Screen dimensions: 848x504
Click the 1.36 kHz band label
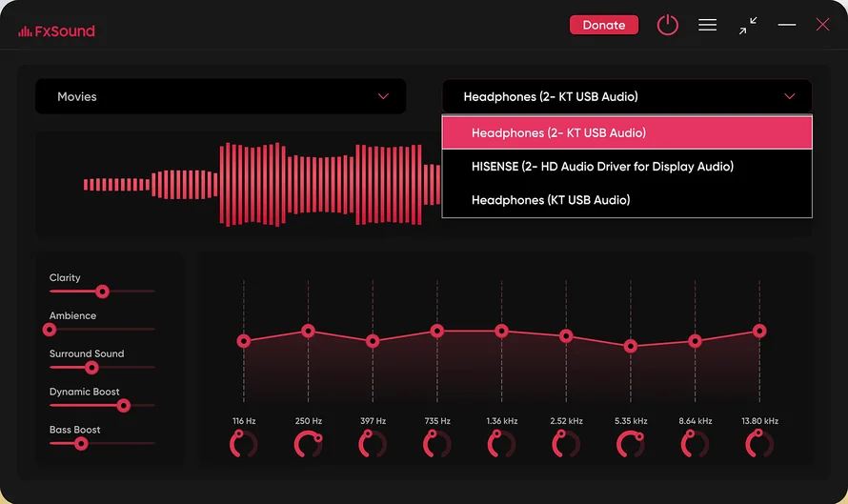(x=502, y=421)
